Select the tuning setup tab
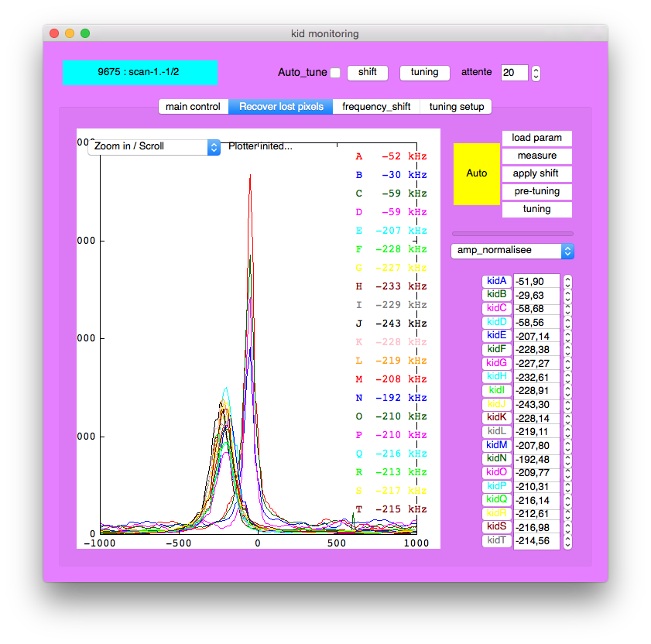651x644 pixels. (x=456, y=107)
